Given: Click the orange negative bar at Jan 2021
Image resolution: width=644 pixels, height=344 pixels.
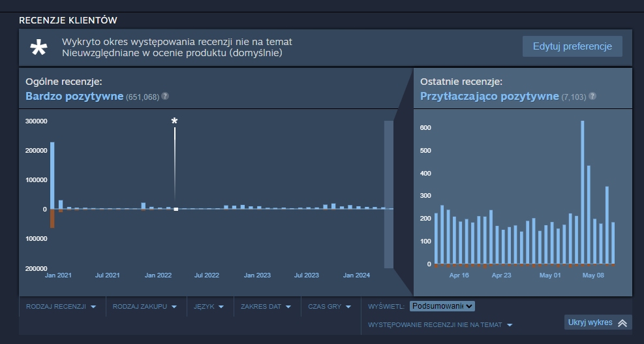Looking at the screenshot, I should 52,219.
